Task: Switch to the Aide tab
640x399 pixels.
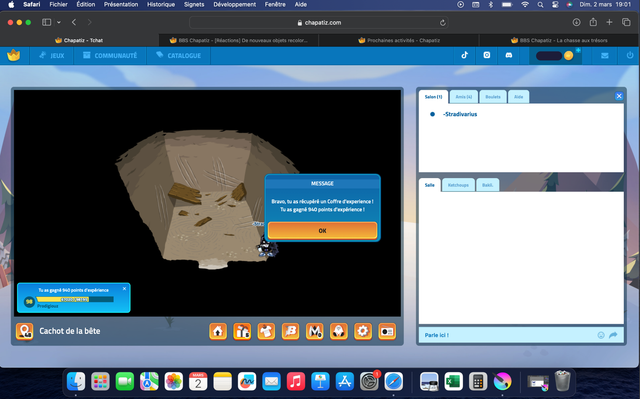Action: (518, 97)
